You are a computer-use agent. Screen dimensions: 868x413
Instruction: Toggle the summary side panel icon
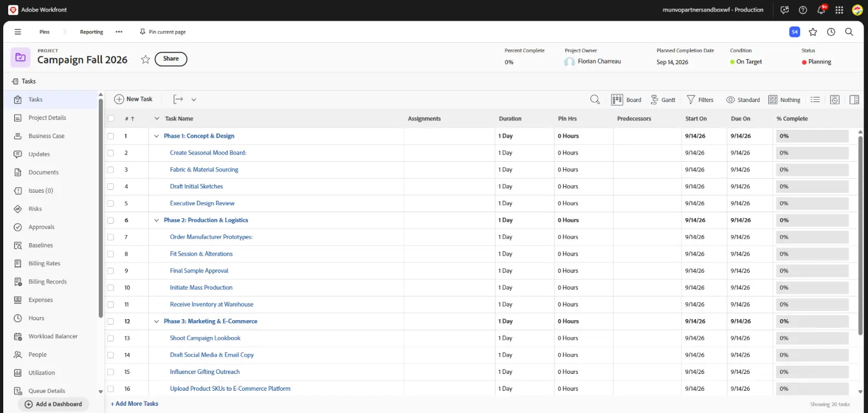854,100
